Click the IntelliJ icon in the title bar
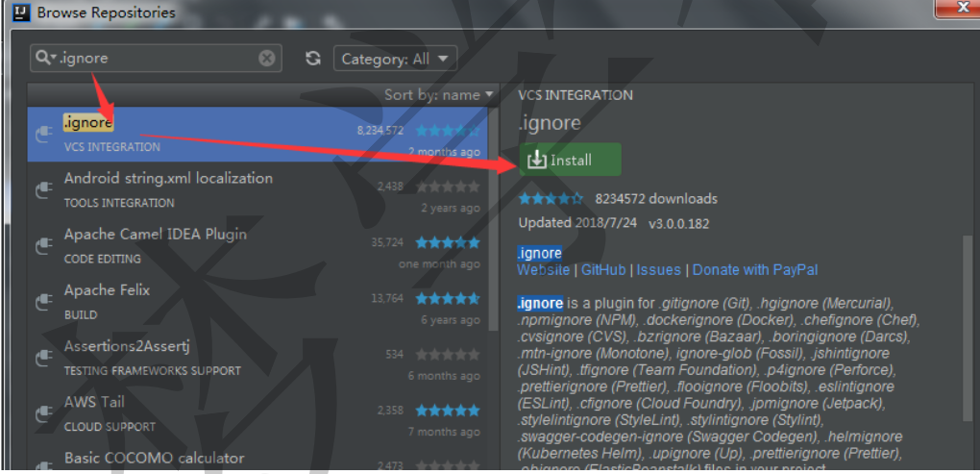Screen dimensions: 980x474 coord(22,12)
